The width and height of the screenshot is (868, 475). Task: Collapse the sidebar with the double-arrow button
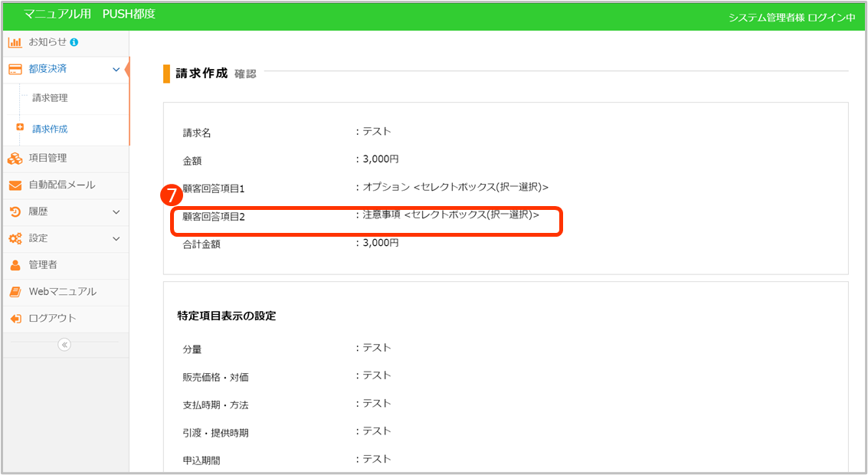(64, 345)
